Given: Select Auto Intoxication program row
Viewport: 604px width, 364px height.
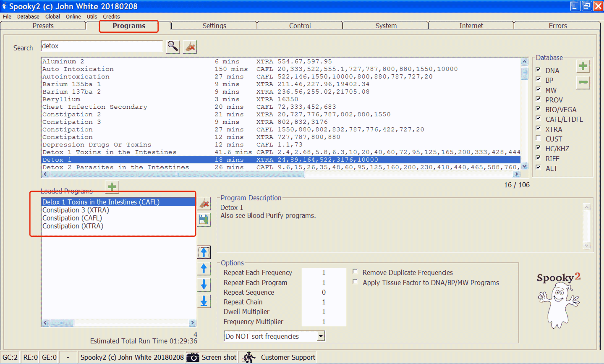Looking at the screenshot, I should coord(281,69).
